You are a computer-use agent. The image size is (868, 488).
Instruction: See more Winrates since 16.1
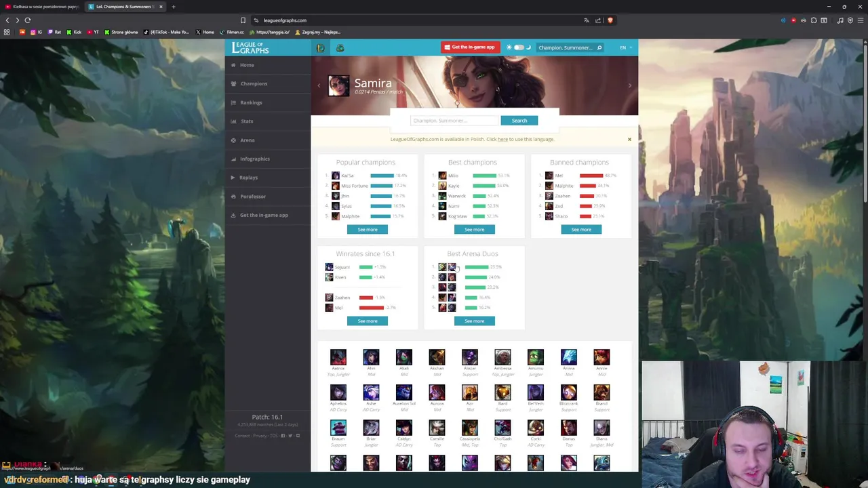(x=368, y=321)
